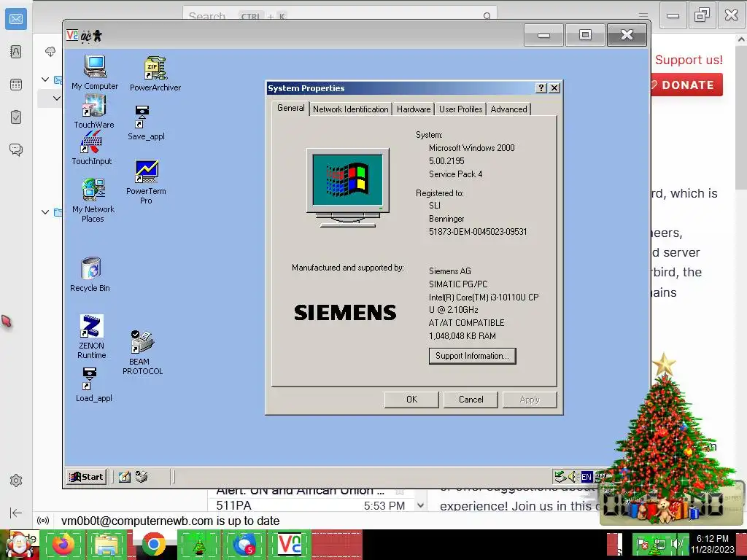
Task: Collapse the first mail account folder tree
Action: (45, 79)
